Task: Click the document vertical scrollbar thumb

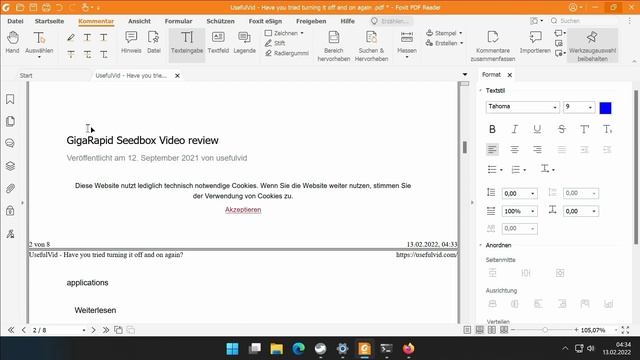Action: coord(464,147)
